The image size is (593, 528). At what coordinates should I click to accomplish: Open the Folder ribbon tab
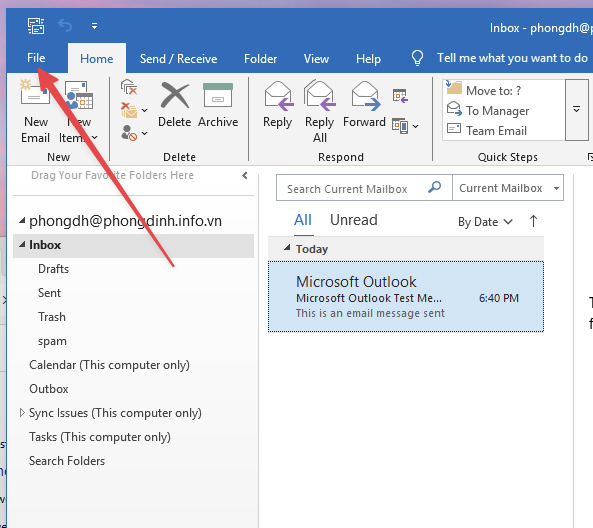point(260,59)
